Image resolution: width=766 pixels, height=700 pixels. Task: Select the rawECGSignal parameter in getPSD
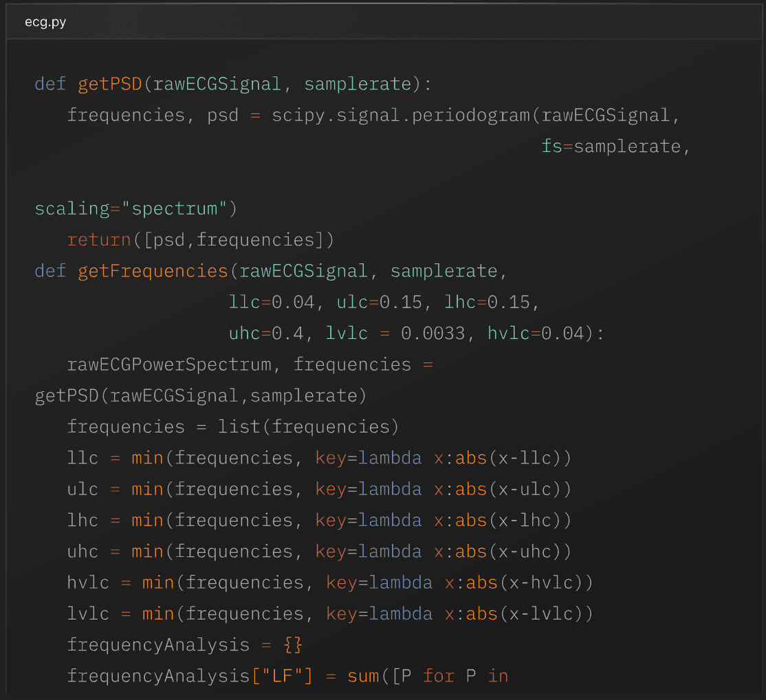coord(217,83)
